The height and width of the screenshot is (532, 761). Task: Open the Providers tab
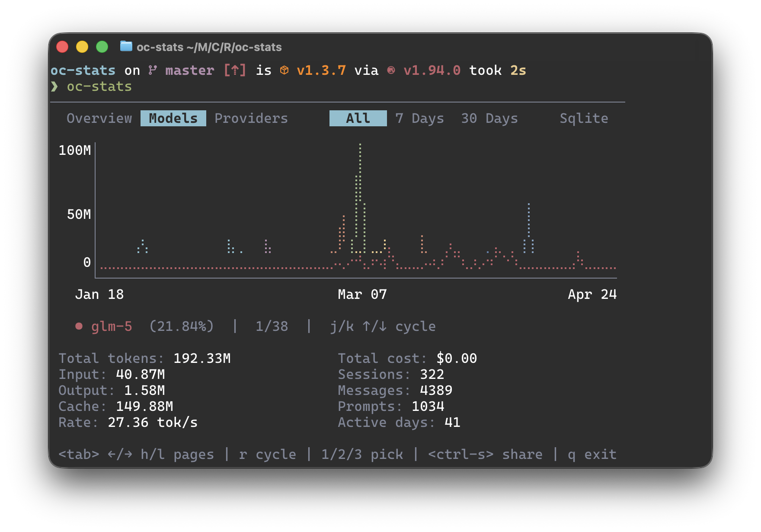[251, 118]
